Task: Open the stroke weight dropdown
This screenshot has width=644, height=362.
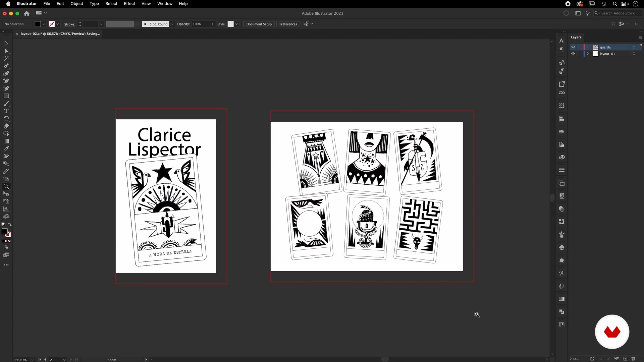Action: pos(101,24)
